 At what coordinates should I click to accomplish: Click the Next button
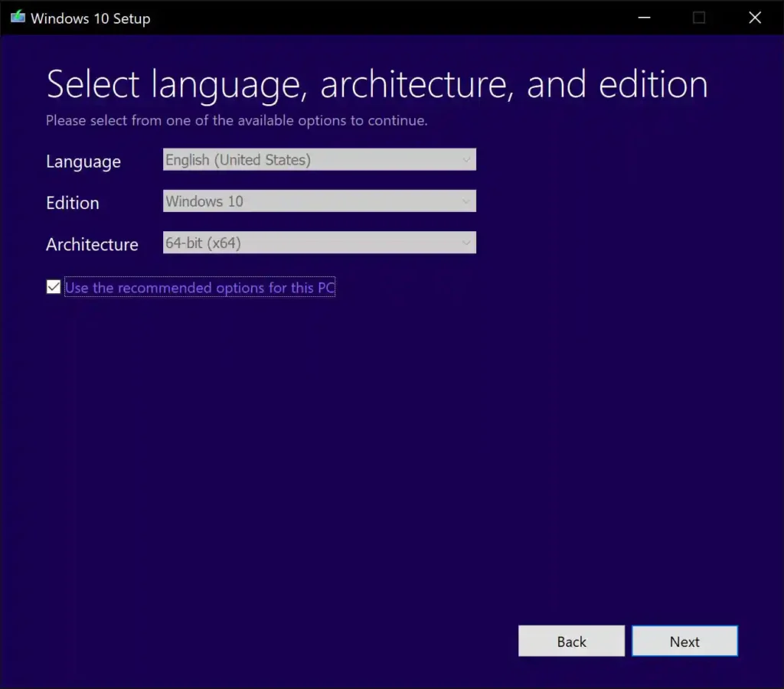coord(684,641)
